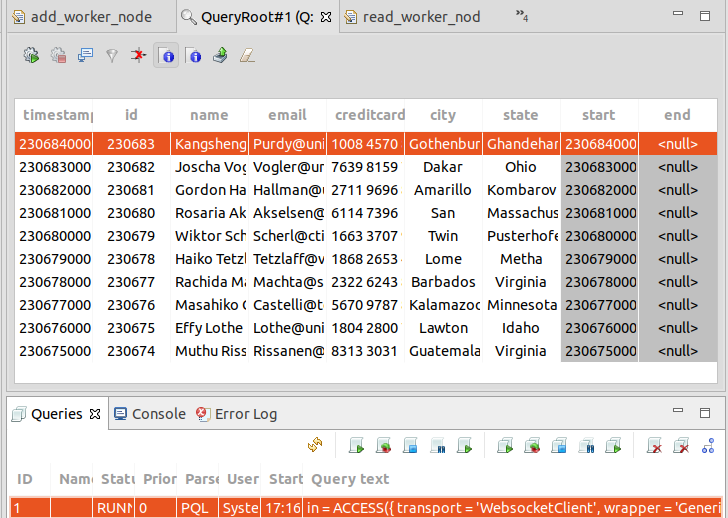Toggle the highlighted blue info page button

166,56
